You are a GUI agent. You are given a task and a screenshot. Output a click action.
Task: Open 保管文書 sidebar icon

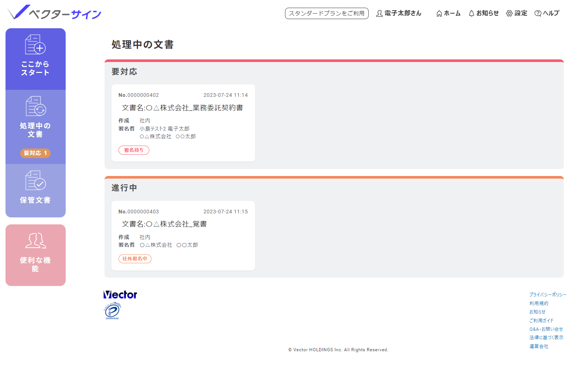36,180
